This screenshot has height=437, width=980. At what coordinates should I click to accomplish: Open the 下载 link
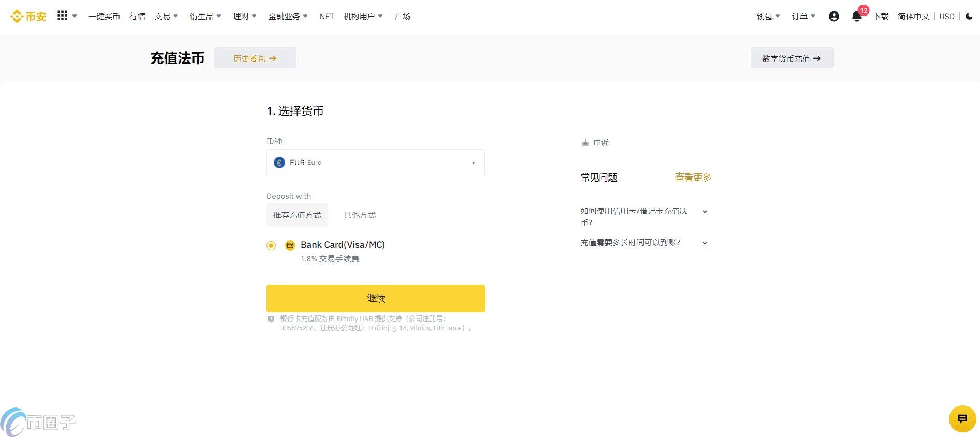(x=881, y=17)
